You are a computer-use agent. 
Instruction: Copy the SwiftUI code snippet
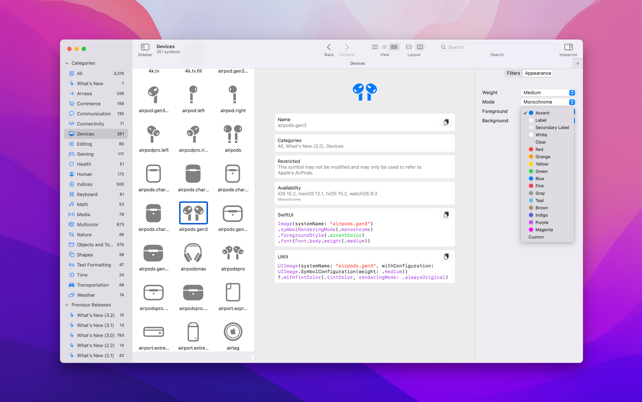pyautogui.click(x=446, y=215)
